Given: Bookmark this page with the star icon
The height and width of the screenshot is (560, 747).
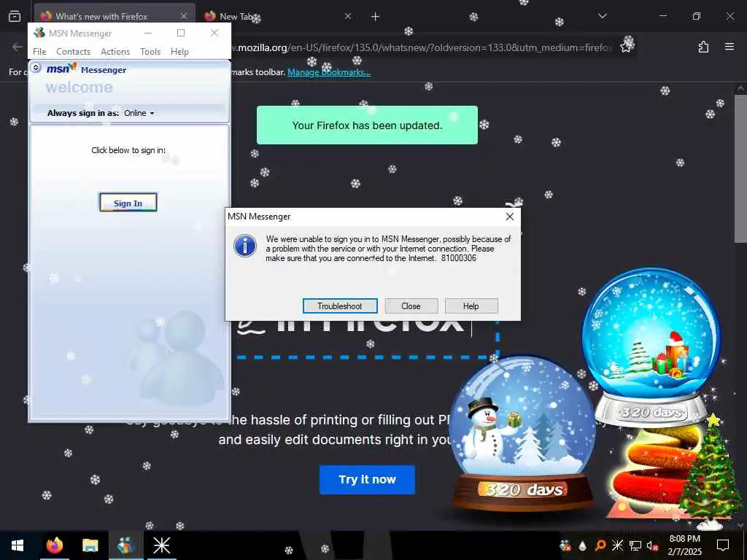Looking at the screenshot, I should (x=626, y=47).
